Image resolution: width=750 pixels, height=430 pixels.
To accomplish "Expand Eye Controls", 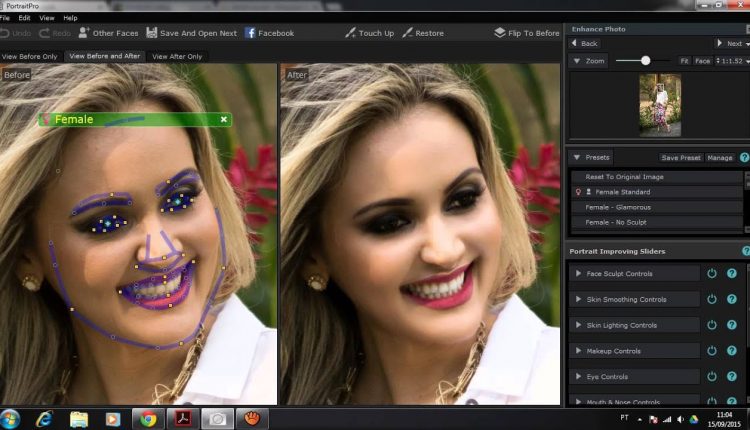I will coord(578,376).
